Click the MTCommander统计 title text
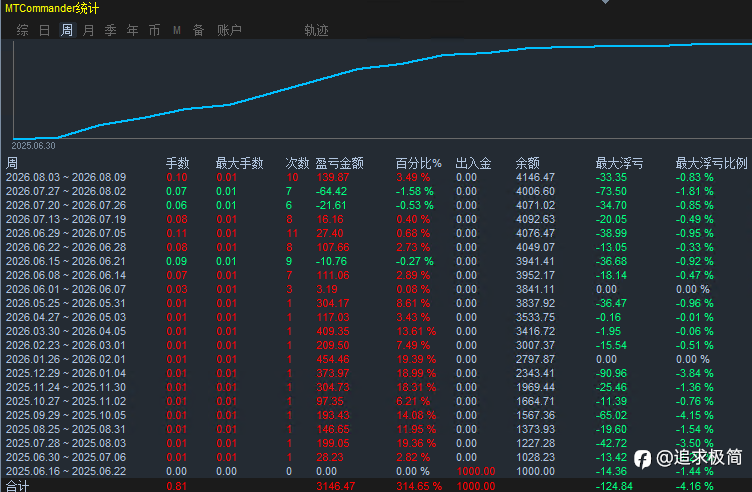 52,8
